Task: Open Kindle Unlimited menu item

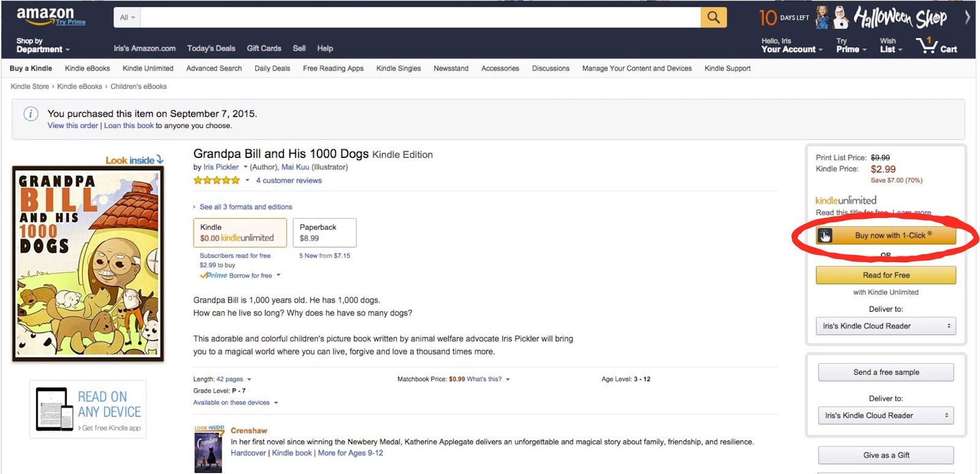Action: pyautogui.click(x=148, y=69)
